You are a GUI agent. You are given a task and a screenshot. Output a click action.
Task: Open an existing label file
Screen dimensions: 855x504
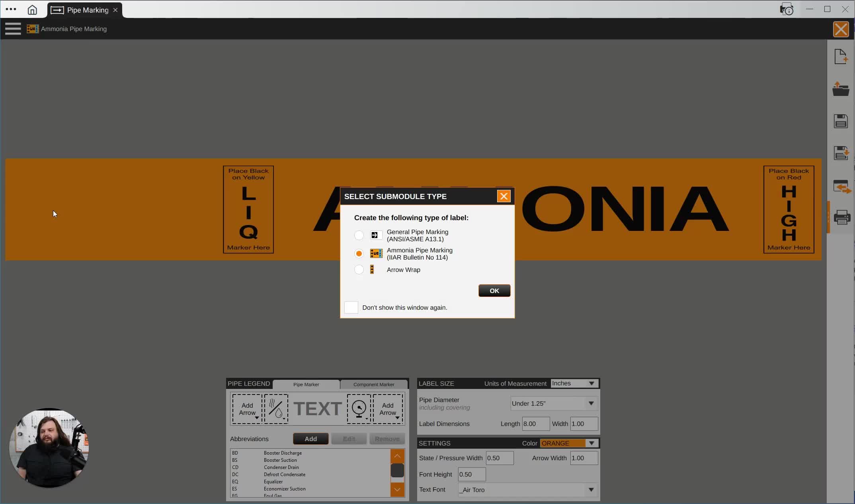point(841,89)
